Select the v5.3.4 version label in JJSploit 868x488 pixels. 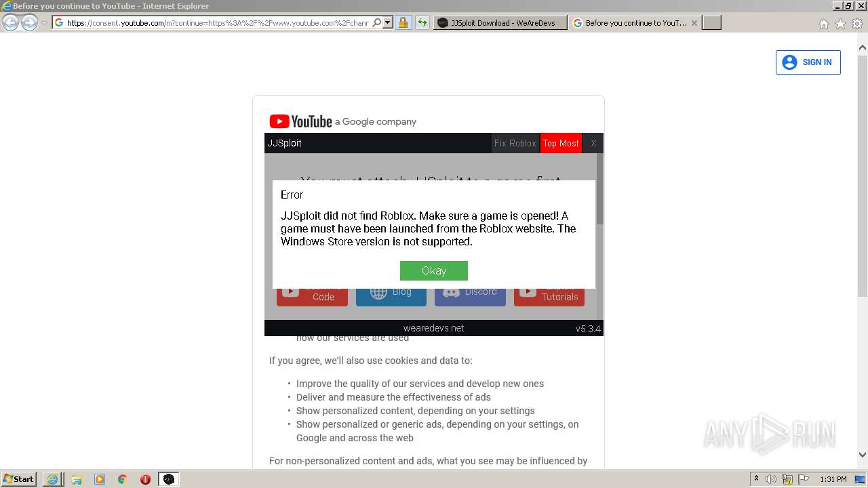(588, 329)
